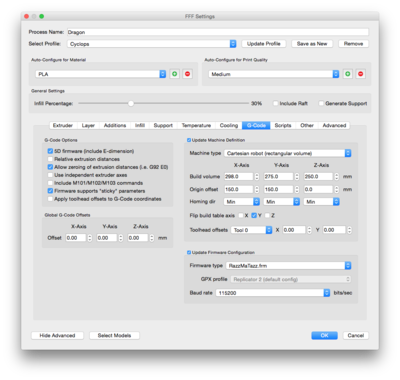Open the GPX profile dropdown
The image size is (400, 380).
(x=291, y=279)
